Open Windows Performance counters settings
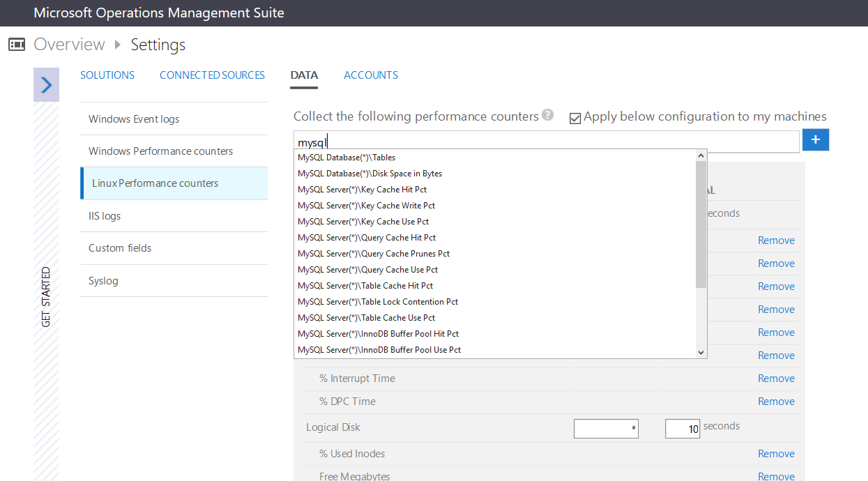This screenshot has width=868, height=481. click(174, 151)
